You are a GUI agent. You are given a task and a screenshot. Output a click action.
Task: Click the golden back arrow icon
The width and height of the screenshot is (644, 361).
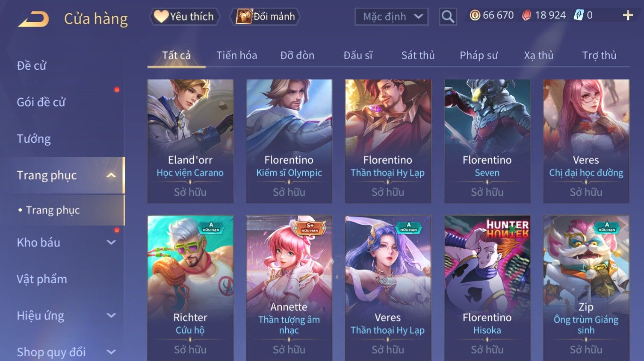coord(33,19)
